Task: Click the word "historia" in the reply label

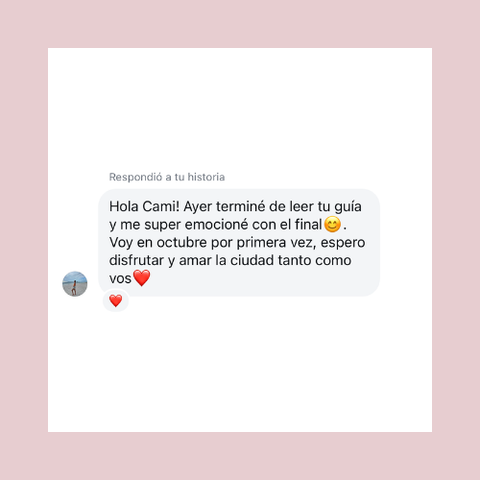Action: pos(206,177)
